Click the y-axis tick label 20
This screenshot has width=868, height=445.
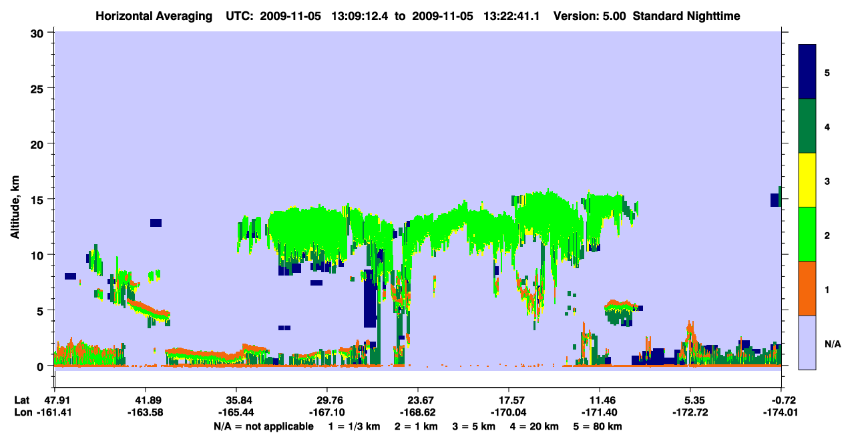tap(37, 143)
